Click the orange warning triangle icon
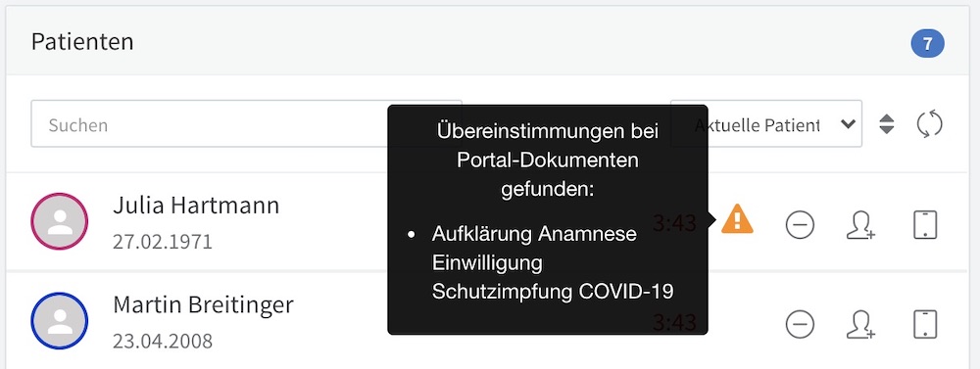Screen dimensions: 980x369 point(738,220)
